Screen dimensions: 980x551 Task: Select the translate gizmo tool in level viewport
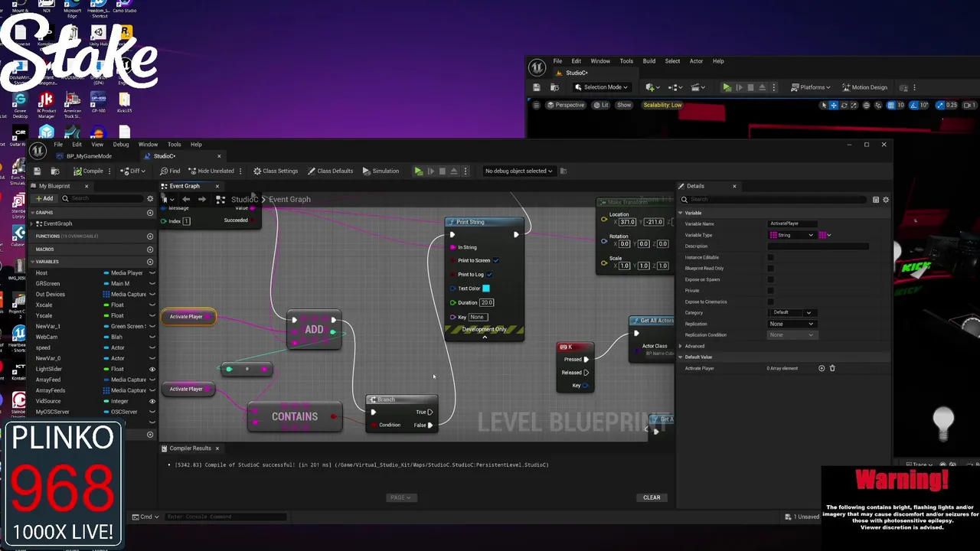click(834, 105)
